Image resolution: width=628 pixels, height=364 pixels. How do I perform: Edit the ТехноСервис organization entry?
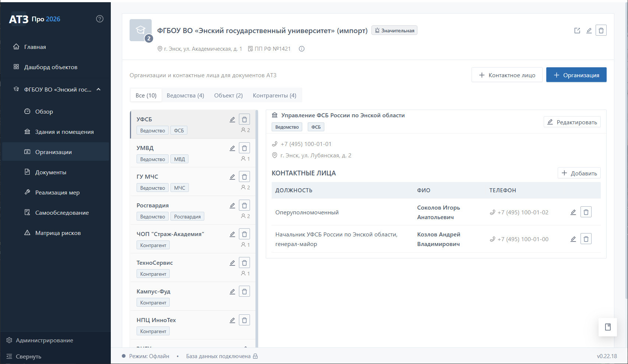232,263
